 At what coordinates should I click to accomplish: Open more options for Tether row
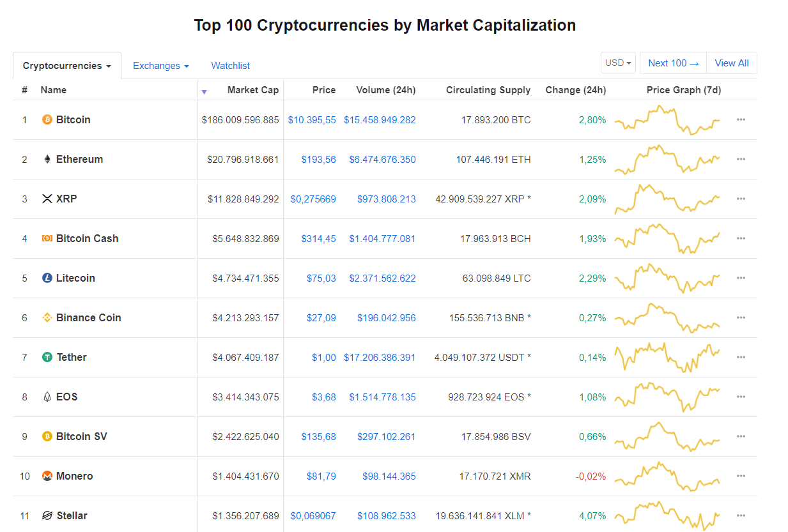[741, 357]
